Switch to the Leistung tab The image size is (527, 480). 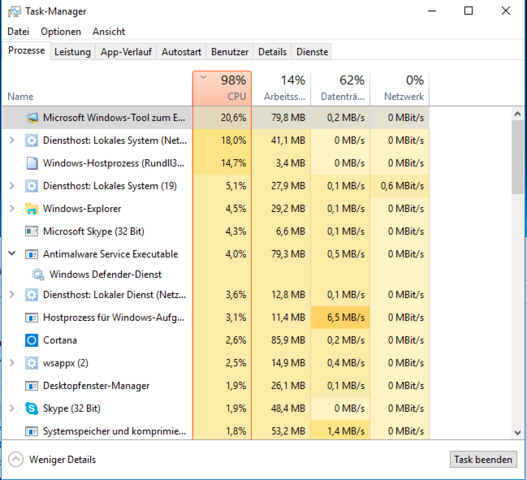(73, 52)
